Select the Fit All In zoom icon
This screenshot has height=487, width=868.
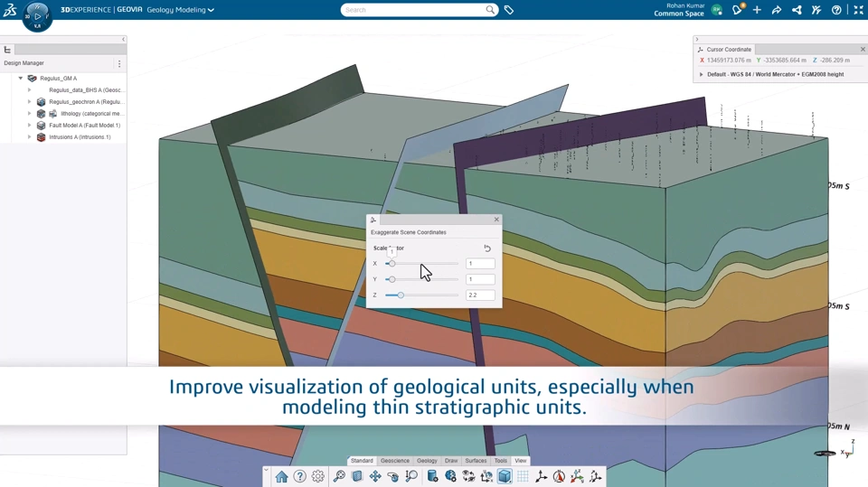[339, 476]
